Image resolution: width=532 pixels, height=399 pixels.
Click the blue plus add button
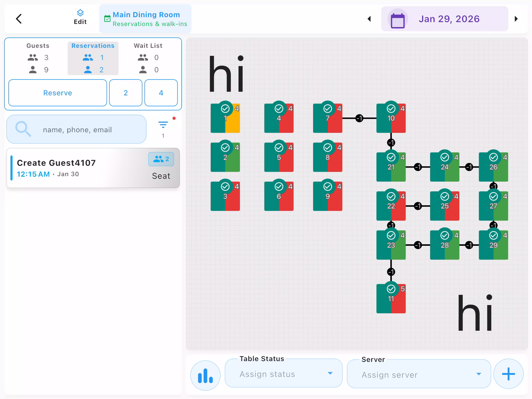click(x=508, y=374)
